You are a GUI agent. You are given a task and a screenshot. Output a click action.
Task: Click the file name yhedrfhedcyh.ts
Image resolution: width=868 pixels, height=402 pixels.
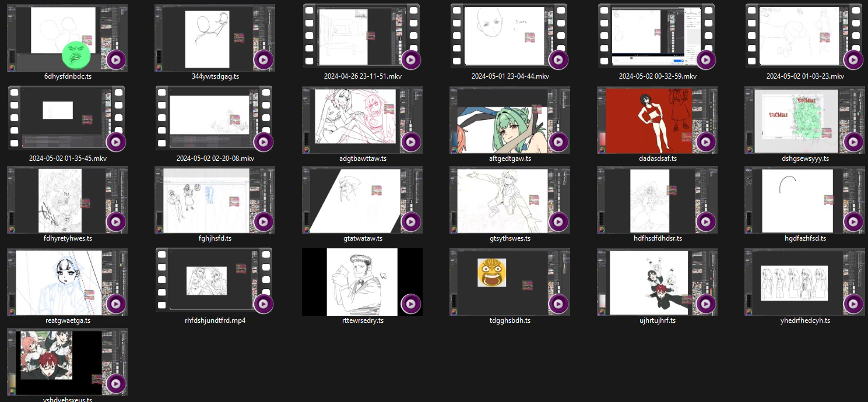805,320
